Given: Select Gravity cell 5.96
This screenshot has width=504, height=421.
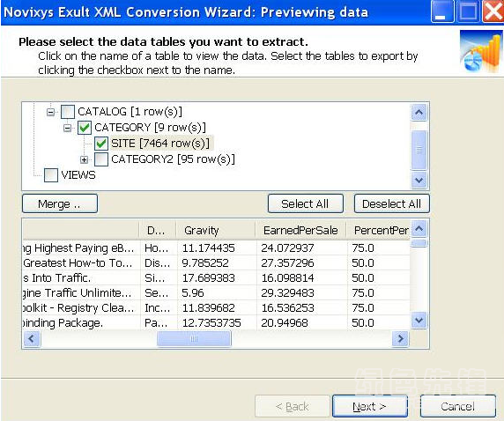Looking at the screenshot, I should pyautogui.click(x=217, y=292).
